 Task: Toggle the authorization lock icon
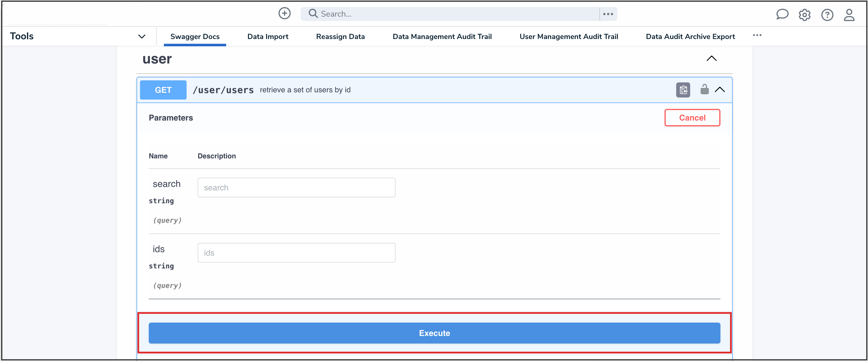(x=704, y=90)
